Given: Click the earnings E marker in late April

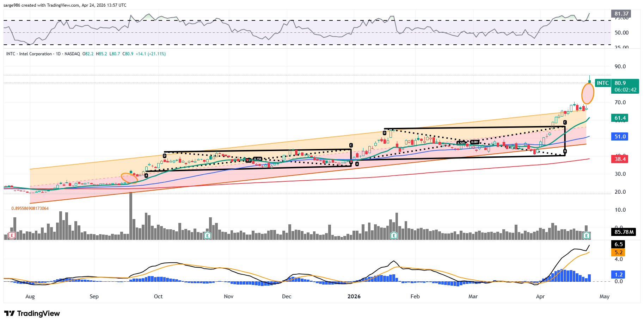Looking at the screenshot, I should click(587, 235).
